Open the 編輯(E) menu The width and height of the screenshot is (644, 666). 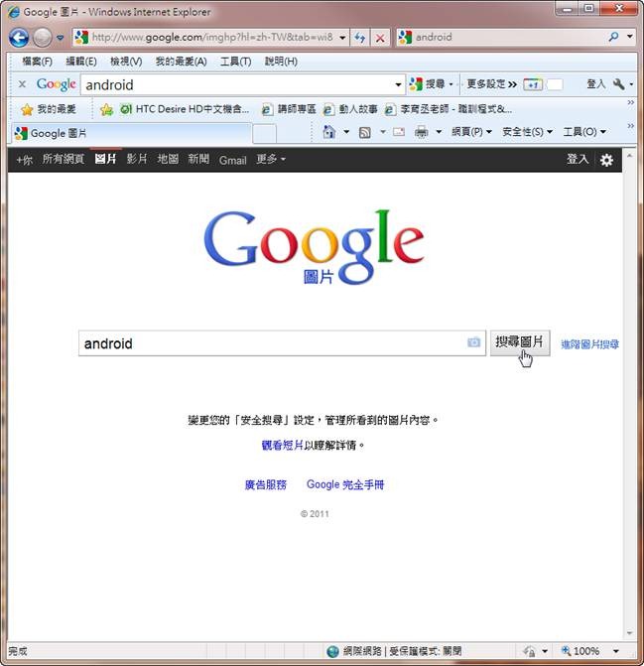click(81, 62)
